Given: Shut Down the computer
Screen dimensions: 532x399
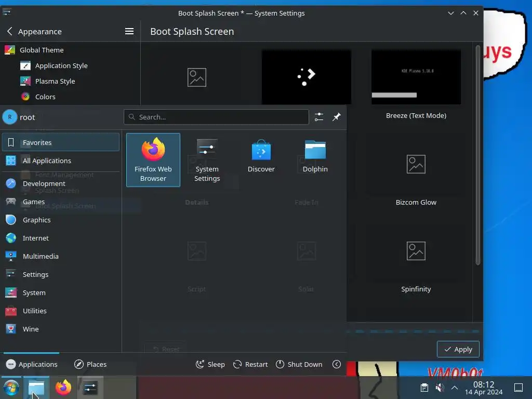Looking at the screenshot, I should click(x=299, y=364).
